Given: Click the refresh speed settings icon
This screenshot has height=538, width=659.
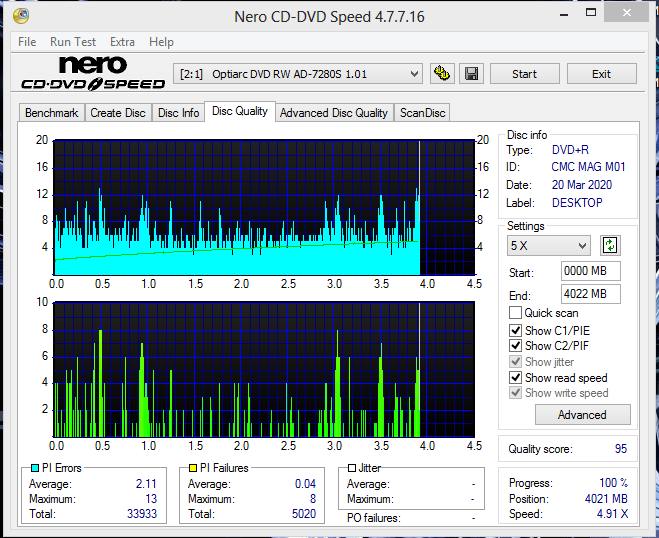Looking at the screenshot, I should click(610, 245).
